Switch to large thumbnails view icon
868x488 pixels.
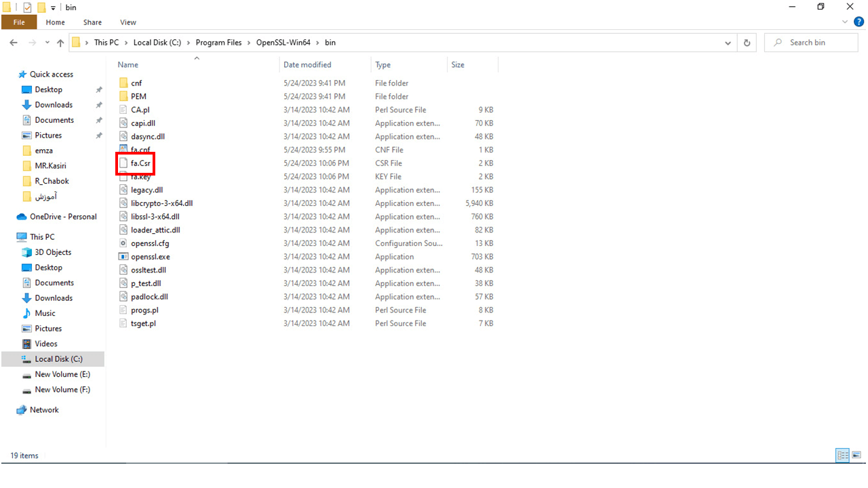(856, 455)
